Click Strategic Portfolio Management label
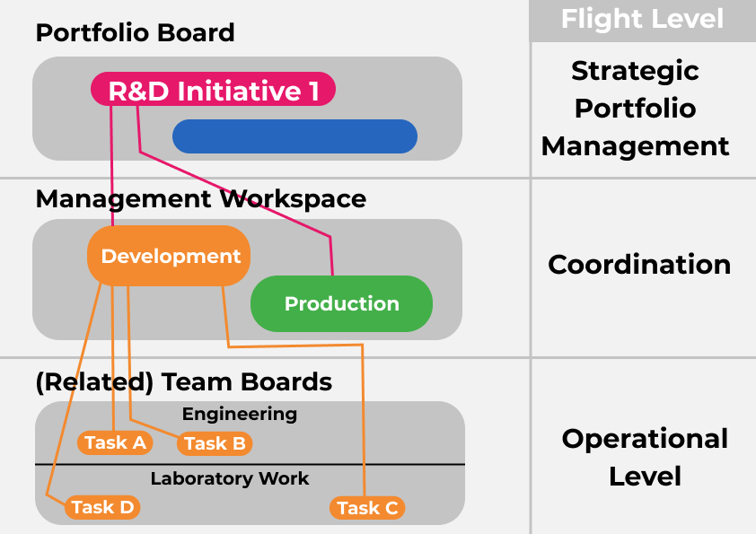The image size is (756, 534). [636, 109]
